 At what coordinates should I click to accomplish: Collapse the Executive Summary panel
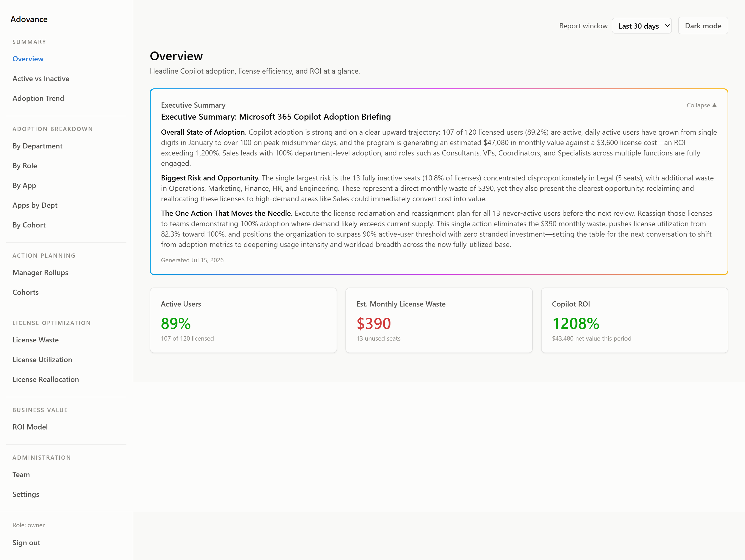tap(702, 105)
